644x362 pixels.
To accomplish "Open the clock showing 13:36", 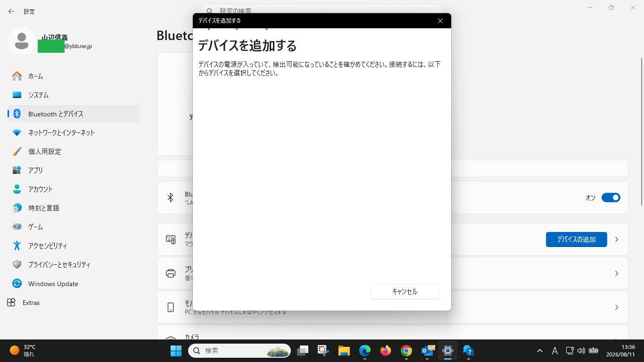I will [x=621, y=351].
